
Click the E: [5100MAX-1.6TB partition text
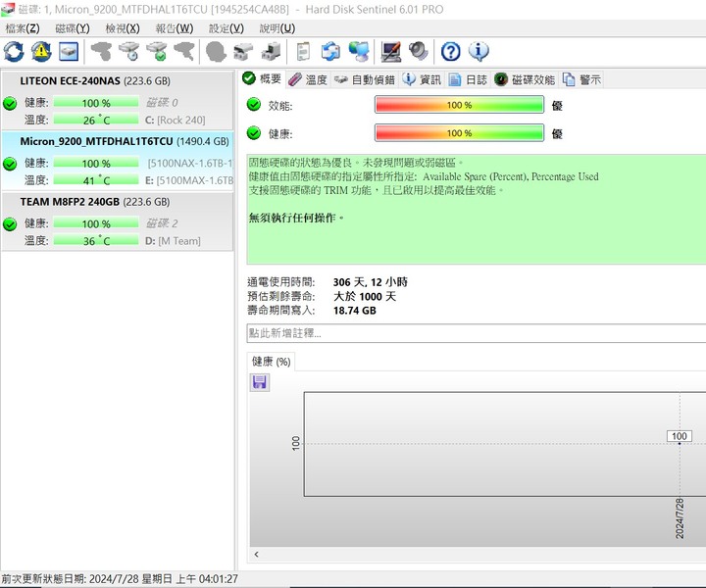189,180
